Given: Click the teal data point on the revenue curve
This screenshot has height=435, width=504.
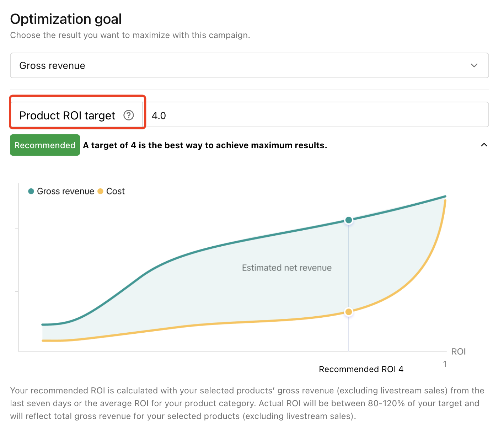Looking at the screenshot, I should 349,220.
